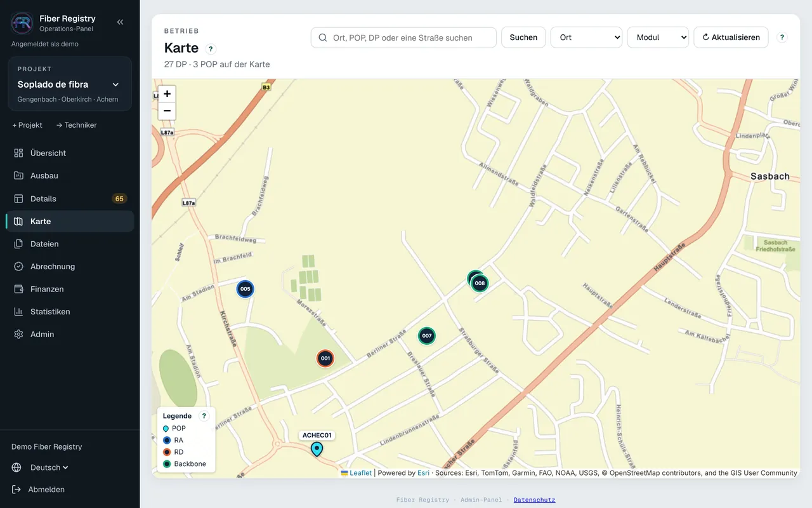Open the Ort filter dropdown
Viewport: 812px width, 508px height.
[586, 37]
